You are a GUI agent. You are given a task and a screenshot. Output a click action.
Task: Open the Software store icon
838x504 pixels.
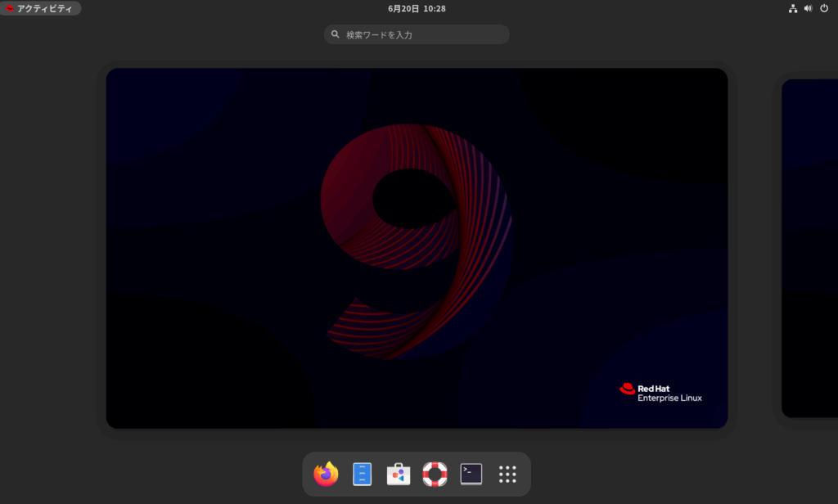coord(399,474)
